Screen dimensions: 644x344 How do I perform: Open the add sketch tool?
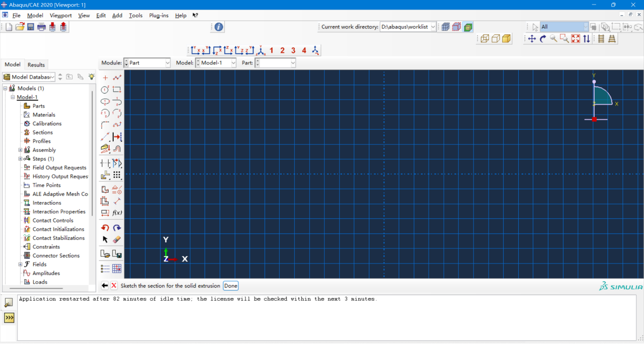coord(105,254)
